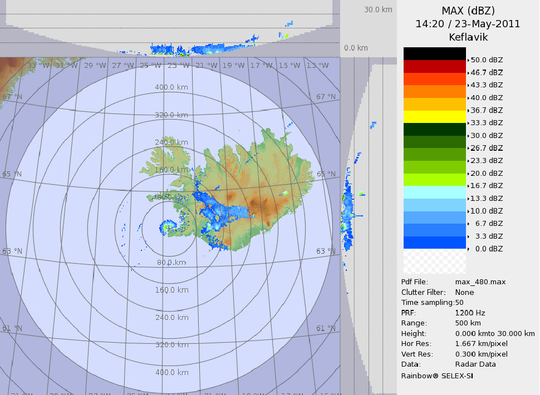Select the cyan 13.3 dBZ legend band
540x395 pixels.
435,192
